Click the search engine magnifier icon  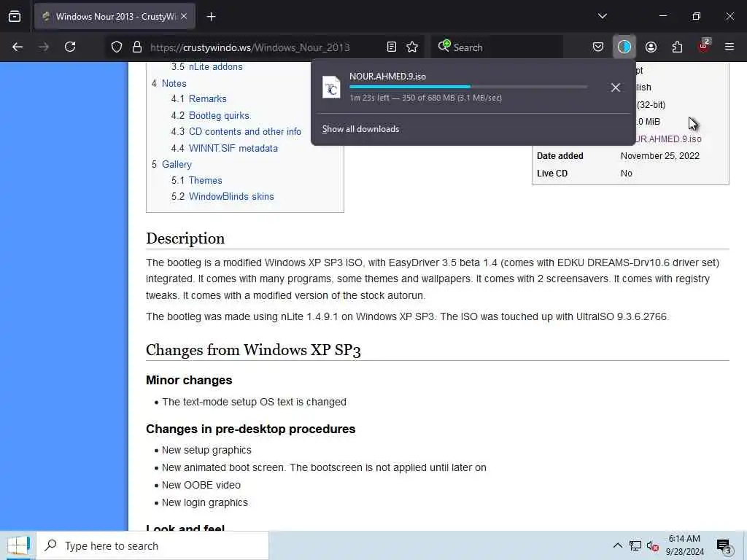click(444, 46)
